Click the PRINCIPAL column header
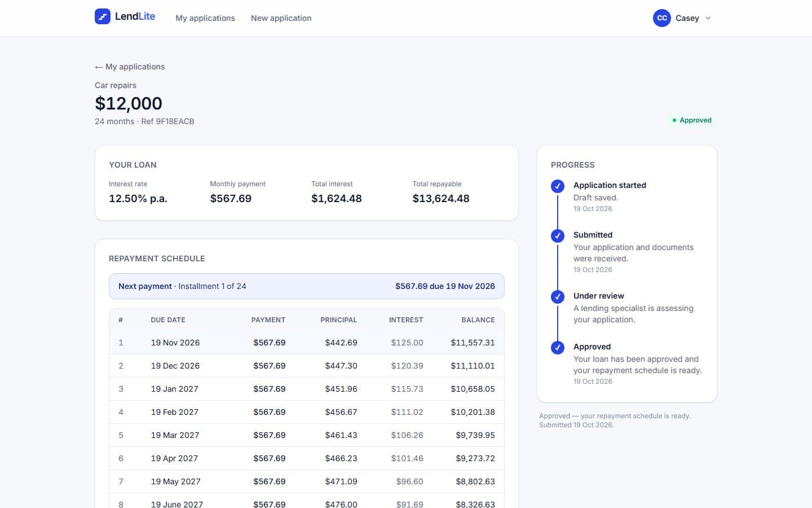This screenshot has width=812, height=508. (339, 320)
